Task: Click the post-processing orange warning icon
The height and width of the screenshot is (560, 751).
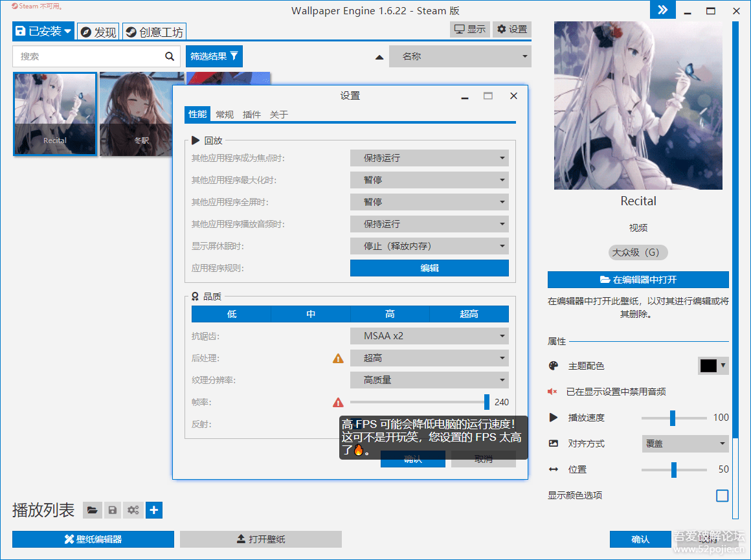Action: [x=338, y=358]
